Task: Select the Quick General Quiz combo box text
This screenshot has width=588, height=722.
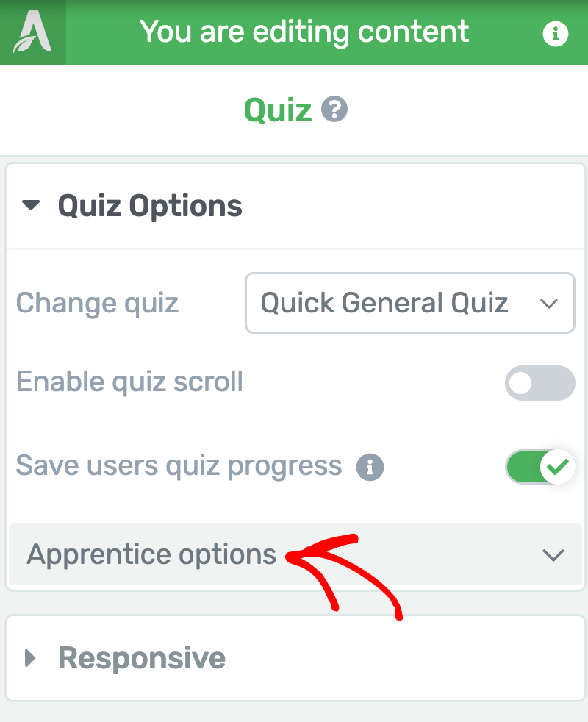Action: [x=384, y=303]
